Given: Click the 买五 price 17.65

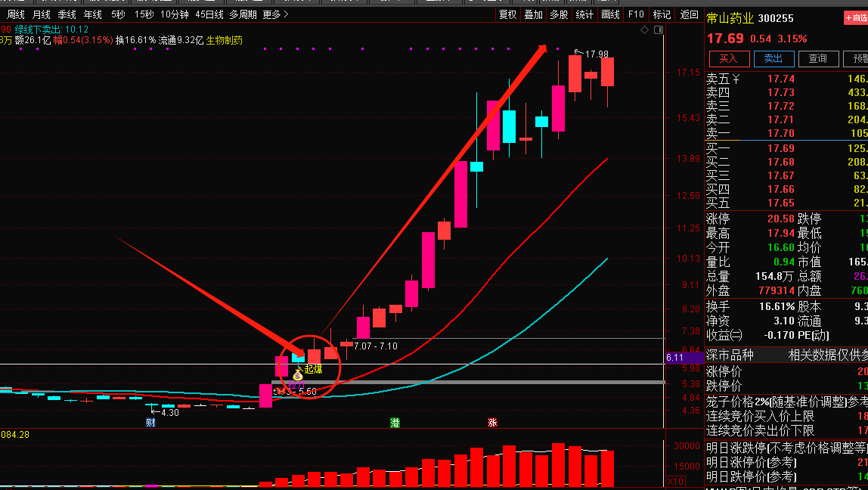Looking at the screenshot, I should point(780,203).
